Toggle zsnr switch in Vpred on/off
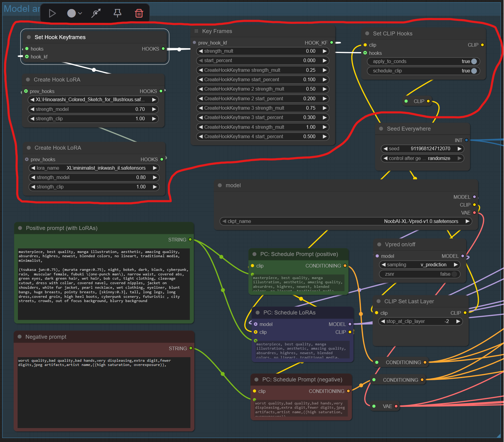This screenshot has height=442, width=504. [x=454, y=274]
